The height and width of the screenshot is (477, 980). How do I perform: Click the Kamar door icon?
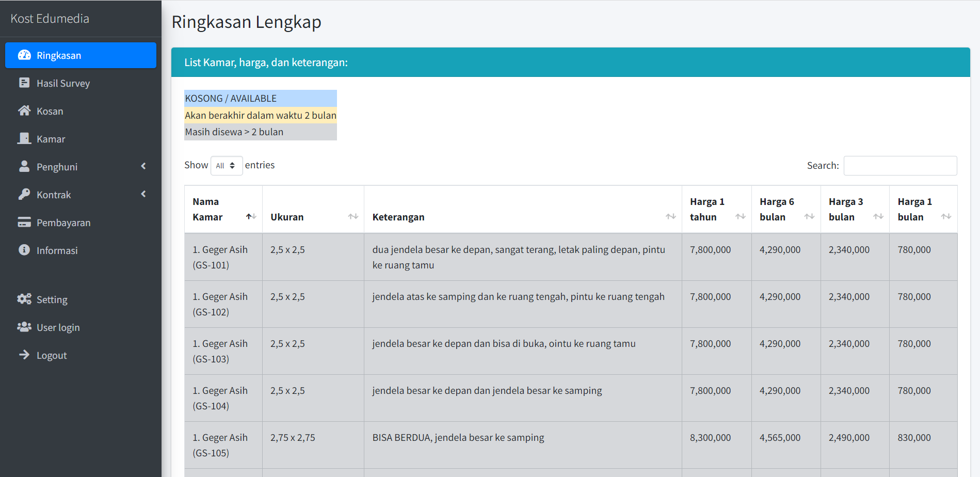(24, 139)
